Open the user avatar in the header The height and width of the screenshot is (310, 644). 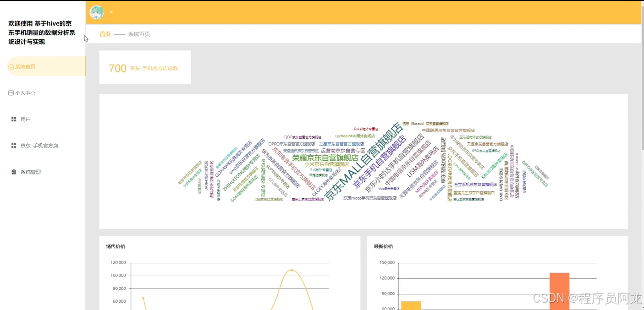pyautogui.click(x=97, y=12)
